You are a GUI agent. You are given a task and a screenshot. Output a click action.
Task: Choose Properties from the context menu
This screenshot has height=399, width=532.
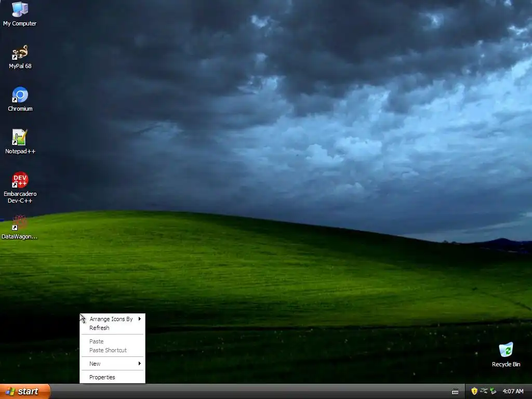click(112, 377)
